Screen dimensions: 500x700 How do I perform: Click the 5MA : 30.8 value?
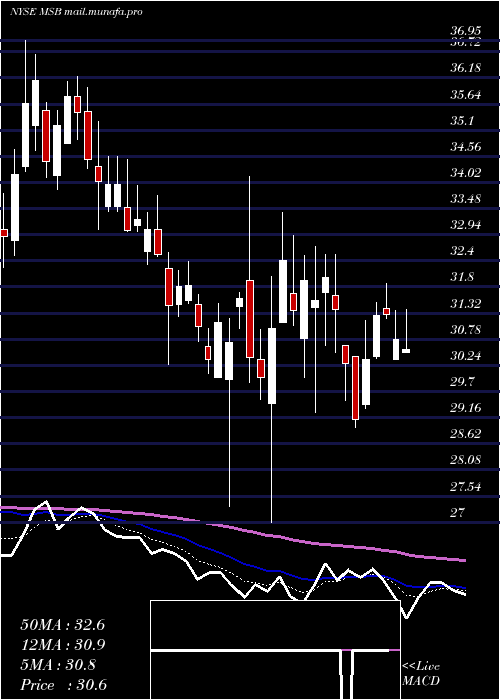coord(58,665)
